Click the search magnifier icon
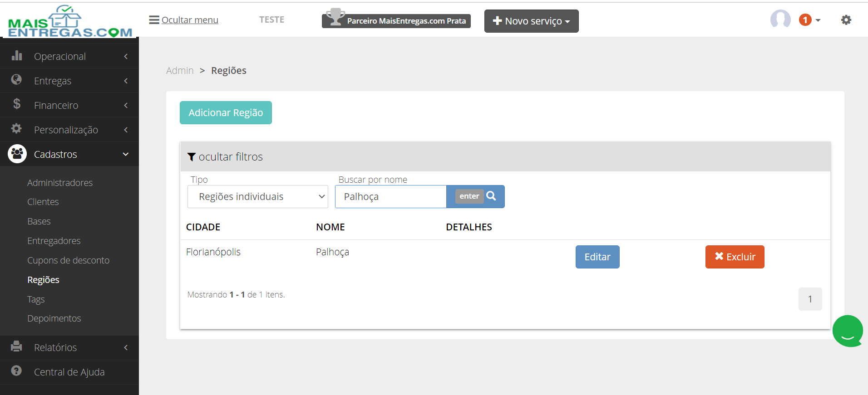 (491, 196)
